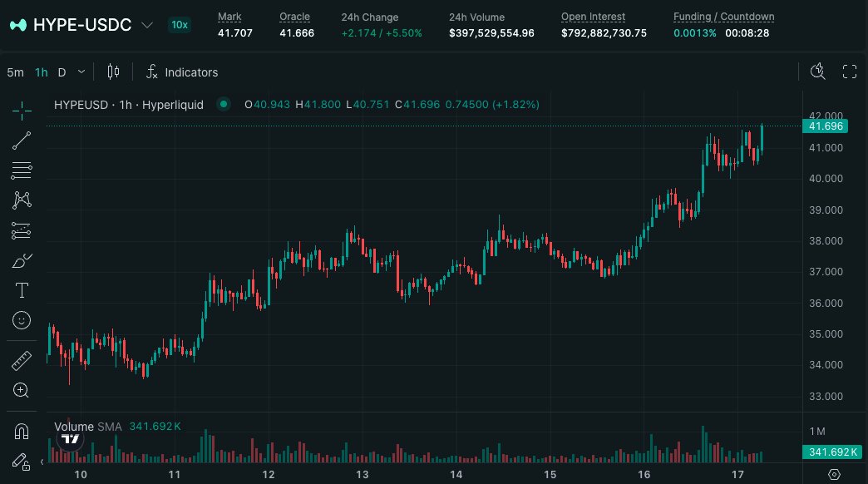The image size is (868, 484).
Task: Toggle magnet mode for drawings
Action: (x=22, y=431)
